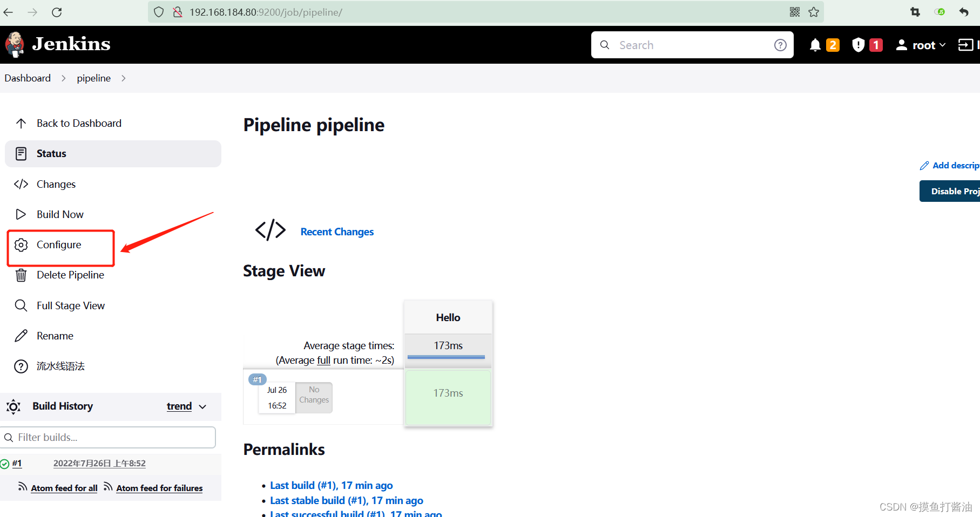Click the log out arrow icon
Image resolution: width=980 pixels, height=517 pixels.
point(965,45)
